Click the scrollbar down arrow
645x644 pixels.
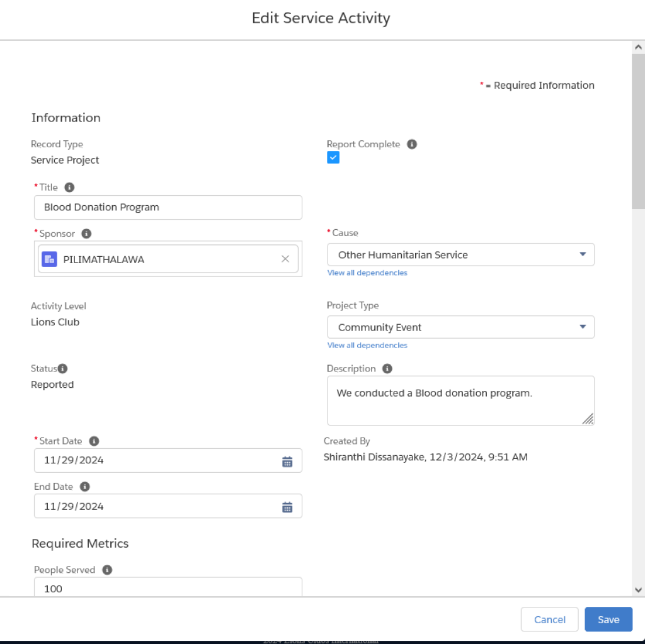click(639, 590)
